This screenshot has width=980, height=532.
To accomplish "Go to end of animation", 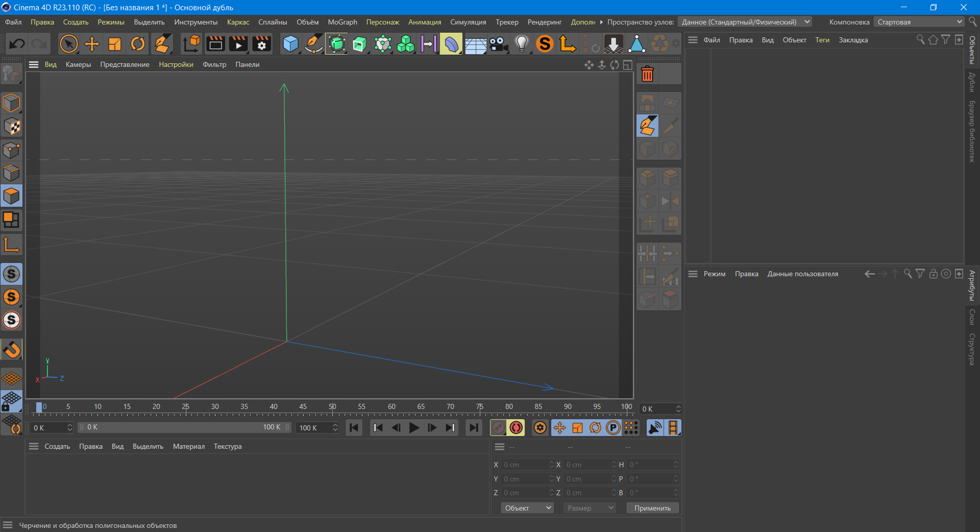I will 474,428.
